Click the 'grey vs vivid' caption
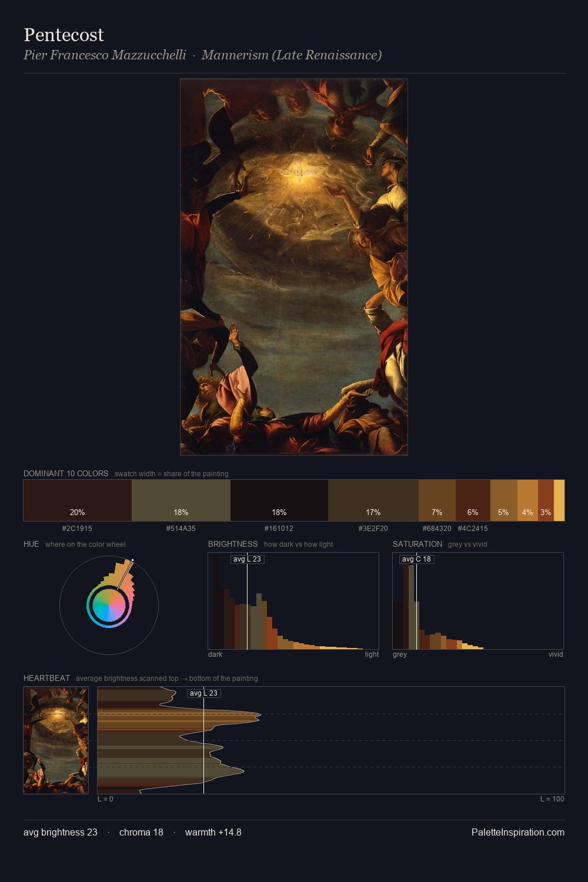Viewport: 588px width, 882px height. click(467, 544)
